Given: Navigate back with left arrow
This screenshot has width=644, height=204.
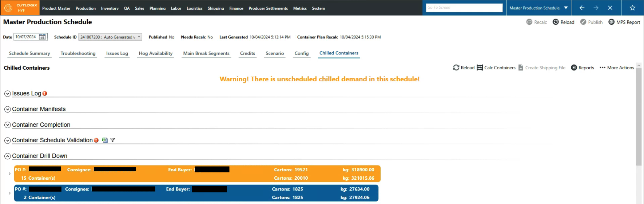Looking at the screenshot, I should 582,8.
